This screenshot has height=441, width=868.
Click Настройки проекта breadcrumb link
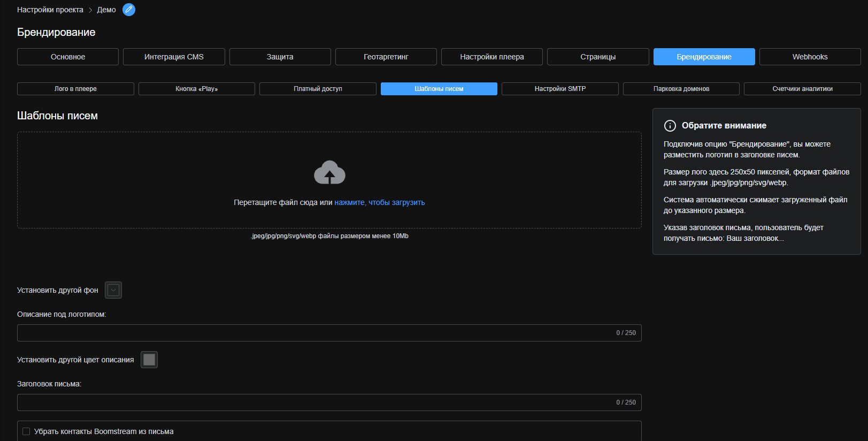pos(50,10)
